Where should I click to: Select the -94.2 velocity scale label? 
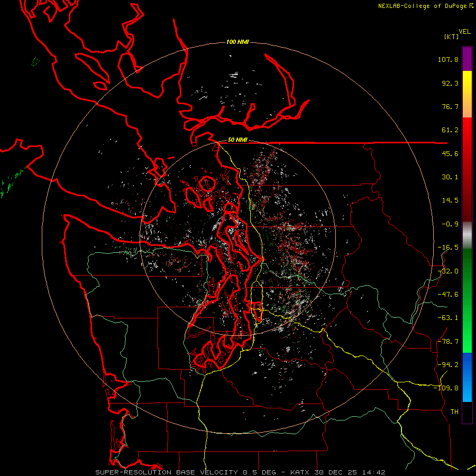click(448, 365)
